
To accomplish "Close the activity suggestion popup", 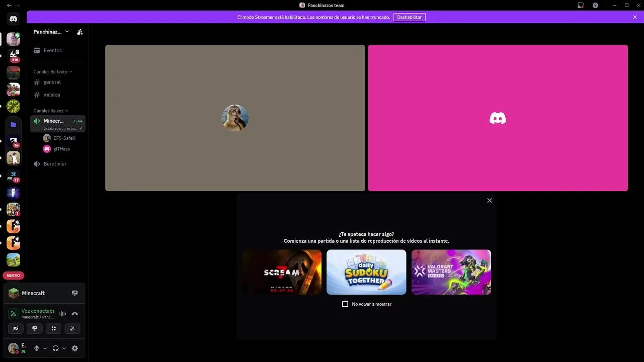I will [490, 201].
